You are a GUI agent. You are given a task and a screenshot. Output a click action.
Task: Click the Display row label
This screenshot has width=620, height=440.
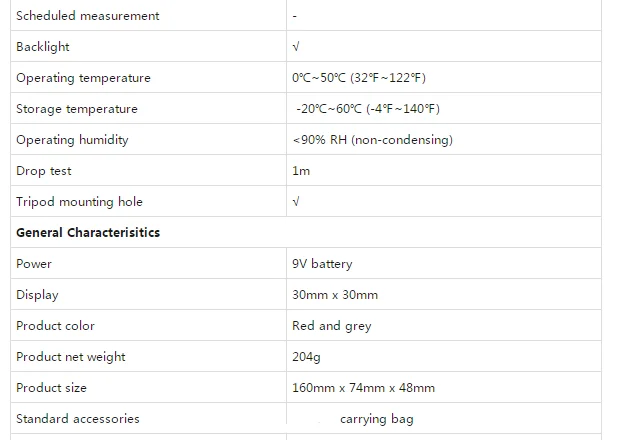[x=37, y=295]
